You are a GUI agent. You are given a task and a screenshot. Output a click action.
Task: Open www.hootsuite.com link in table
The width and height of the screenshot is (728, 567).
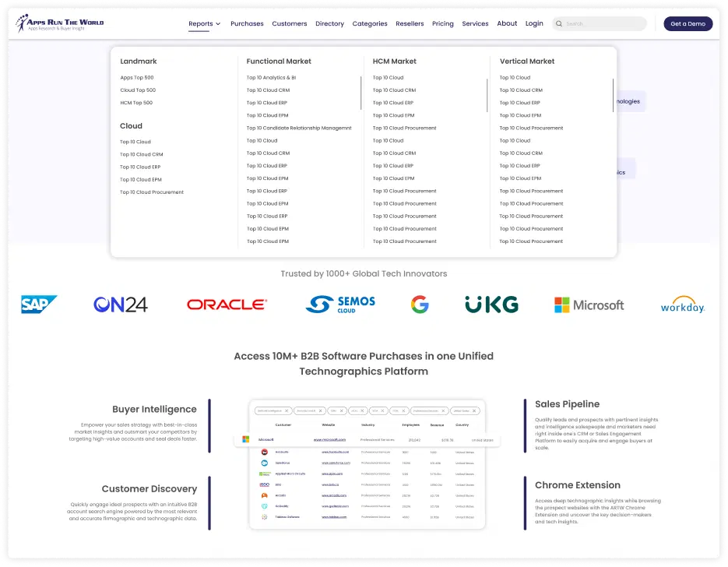(335, 452)
